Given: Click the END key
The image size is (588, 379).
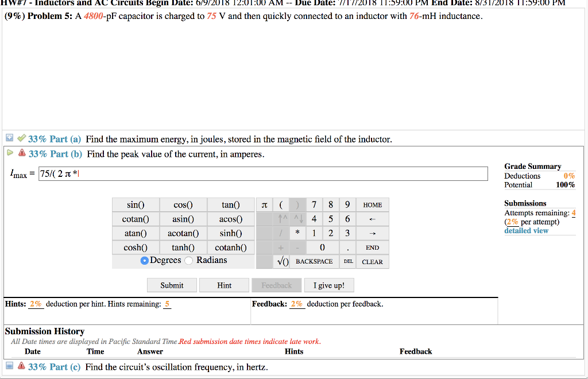Looking at the screenshot, I should (x=372, y=247).
